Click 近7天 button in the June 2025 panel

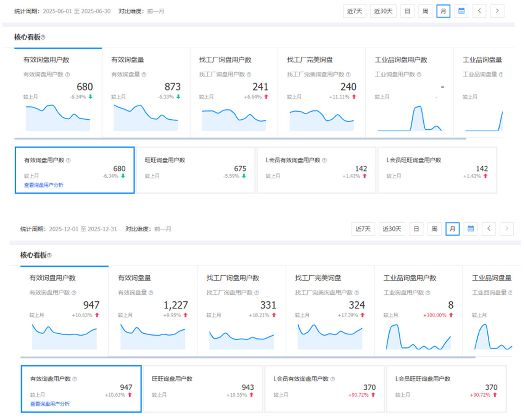(355, 11)
